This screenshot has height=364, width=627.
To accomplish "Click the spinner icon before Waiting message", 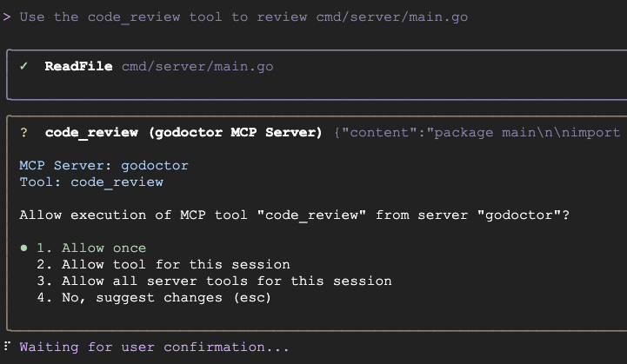I will pyautogui.click(x=7, y=346).
